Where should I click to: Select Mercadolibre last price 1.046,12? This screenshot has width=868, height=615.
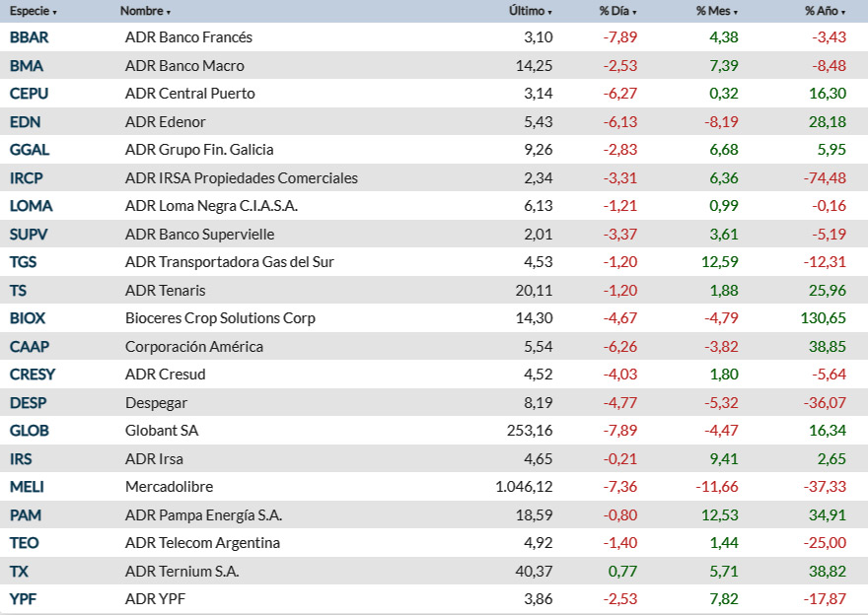pos(524,487)
